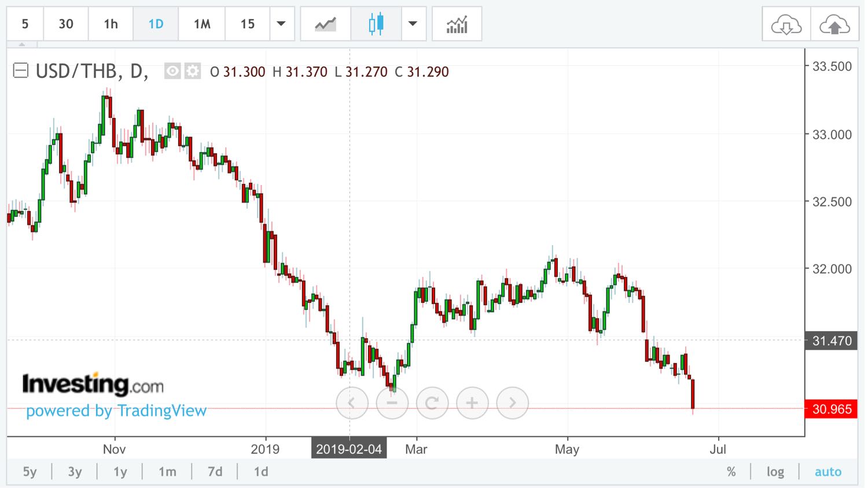Image resolution: width=868 pixels, height=488 pixels.
Task: Select the line chart style icon
Action: [x=325, y=24]
